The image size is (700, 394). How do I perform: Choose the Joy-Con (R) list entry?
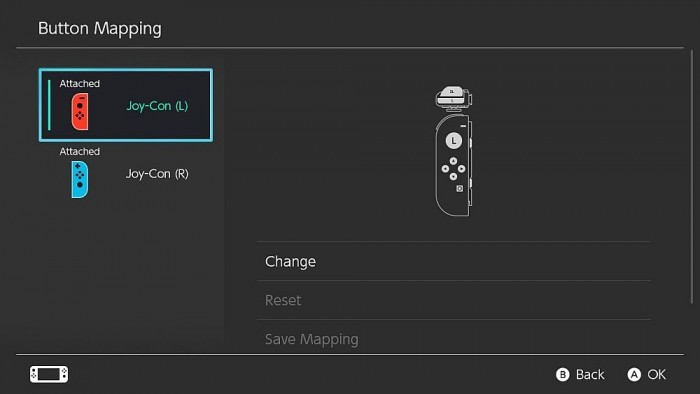pyautogui.click(x=126, y=174)
